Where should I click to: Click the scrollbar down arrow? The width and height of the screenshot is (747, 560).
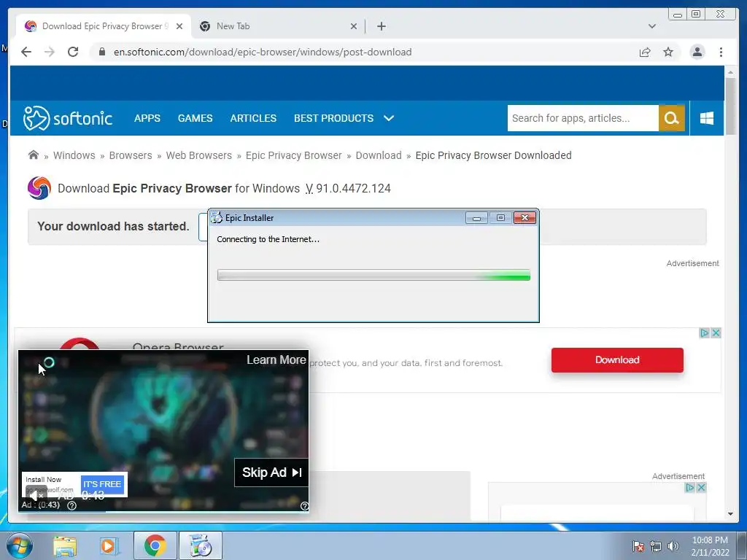[x=730, y=514]
